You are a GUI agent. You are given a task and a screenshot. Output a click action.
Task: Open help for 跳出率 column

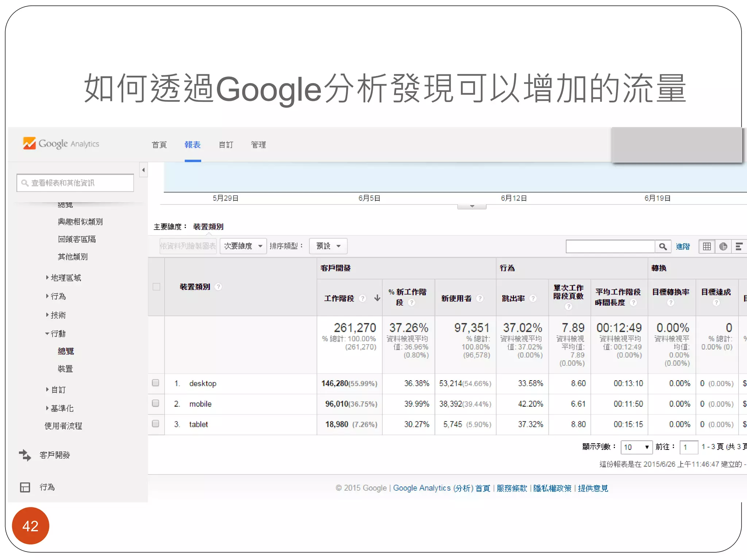(533, 298)
